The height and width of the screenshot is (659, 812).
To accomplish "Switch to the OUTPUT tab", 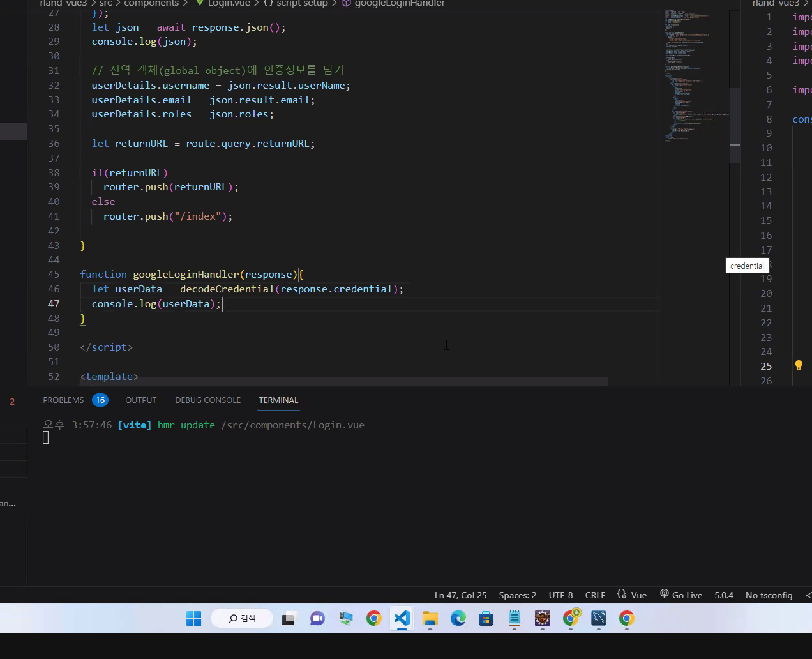I will (140, 400).
